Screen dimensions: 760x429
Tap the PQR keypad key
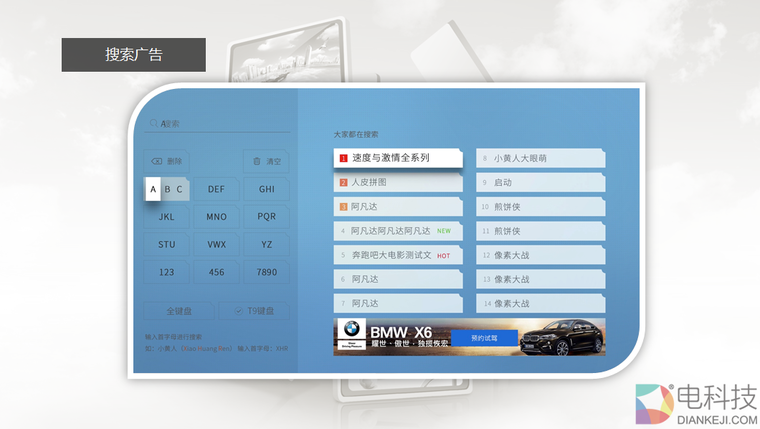(x=266, y=216)
